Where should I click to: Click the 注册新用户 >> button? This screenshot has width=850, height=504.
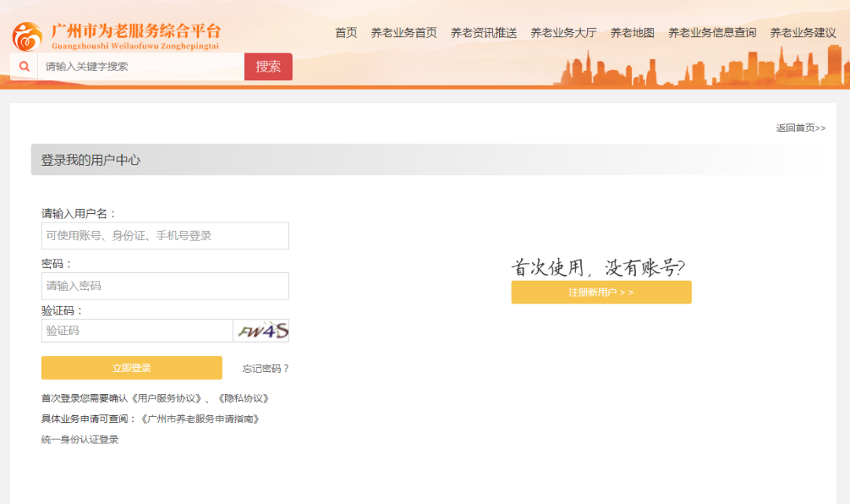pos(601,292)
